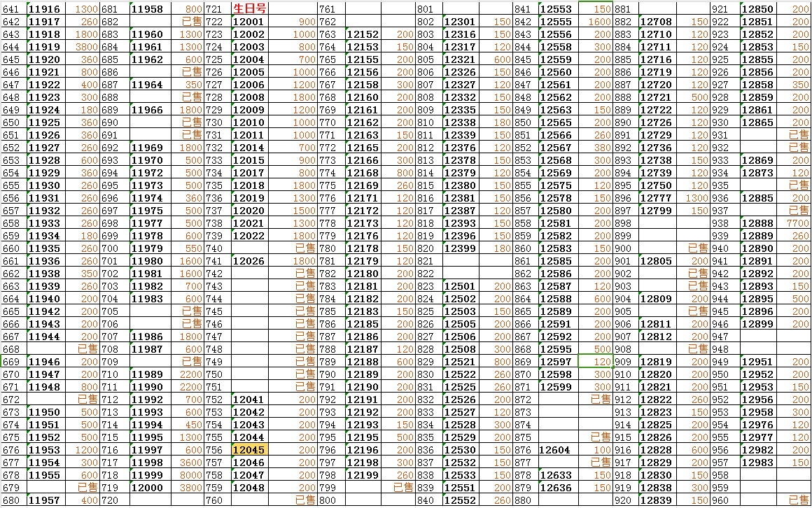Select number cell 12951
The image size is (812, 508).
pyautogui.click(x=757, y=362)
